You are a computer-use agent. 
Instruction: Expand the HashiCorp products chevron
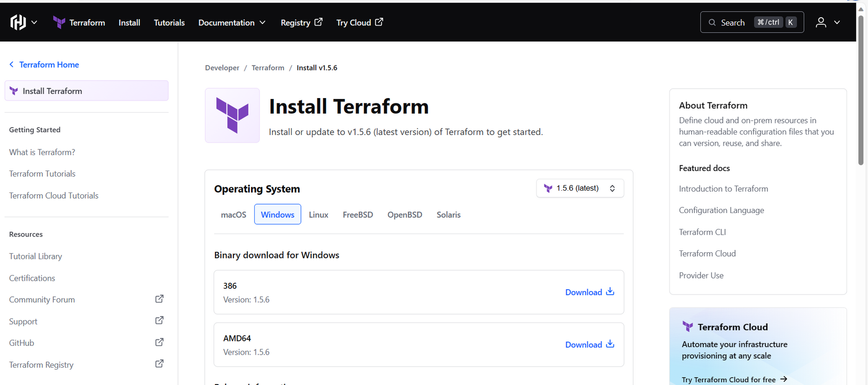pos(34,22)
